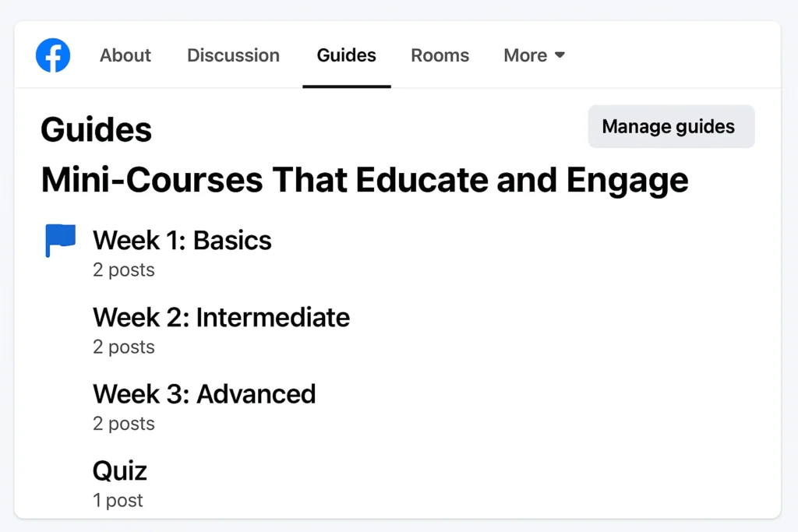This screenshot has width=798, height=532.
Task: Expand the More tab's chevron arrow
Action: [560, 55]
